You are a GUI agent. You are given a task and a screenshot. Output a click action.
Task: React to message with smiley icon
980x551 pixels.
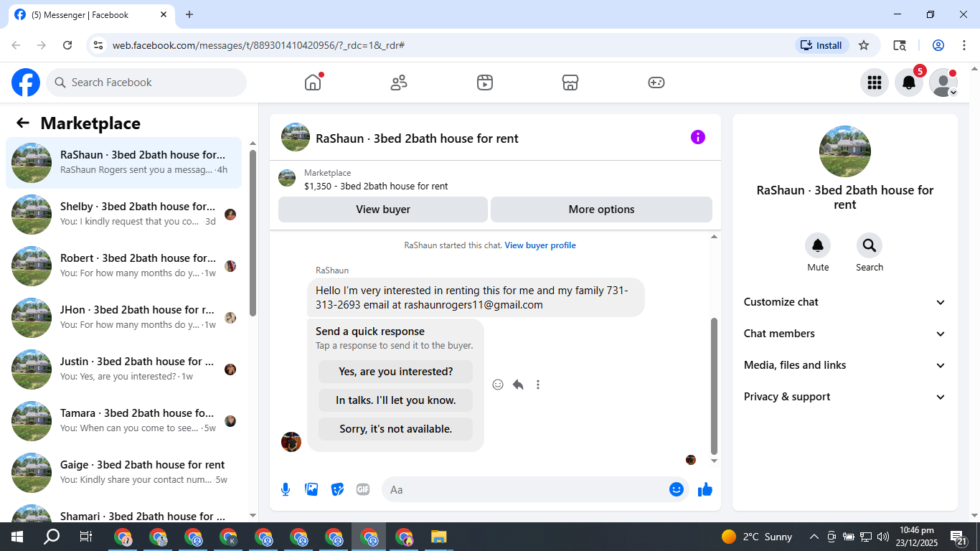click(x=498, y=385)
